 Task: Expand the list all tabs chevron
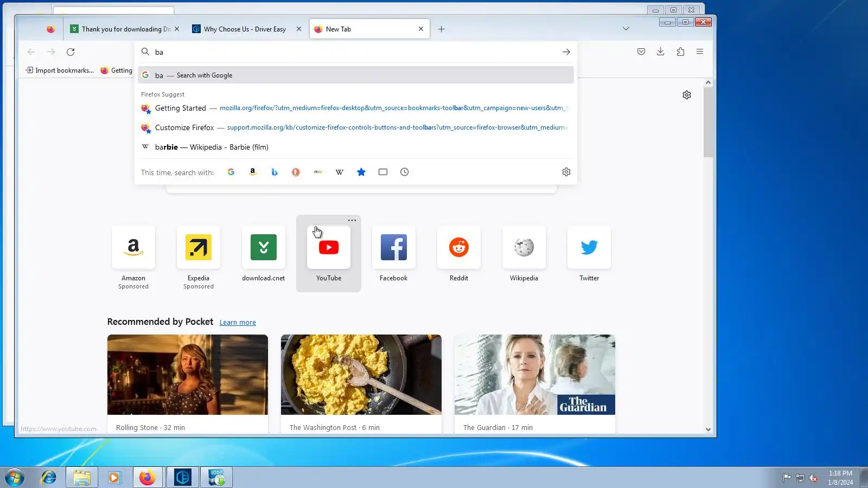(626, 29)
